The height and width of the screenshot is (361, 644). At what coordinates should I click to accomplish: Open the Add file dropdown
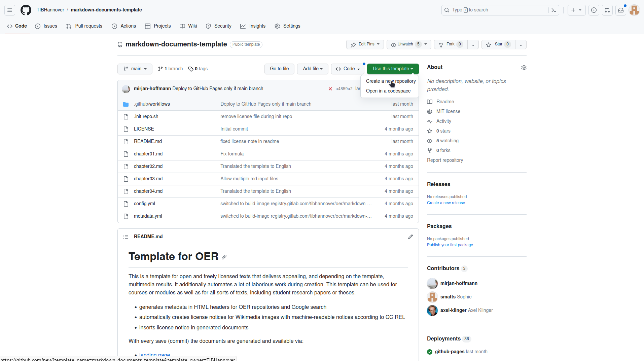[312, 69]
